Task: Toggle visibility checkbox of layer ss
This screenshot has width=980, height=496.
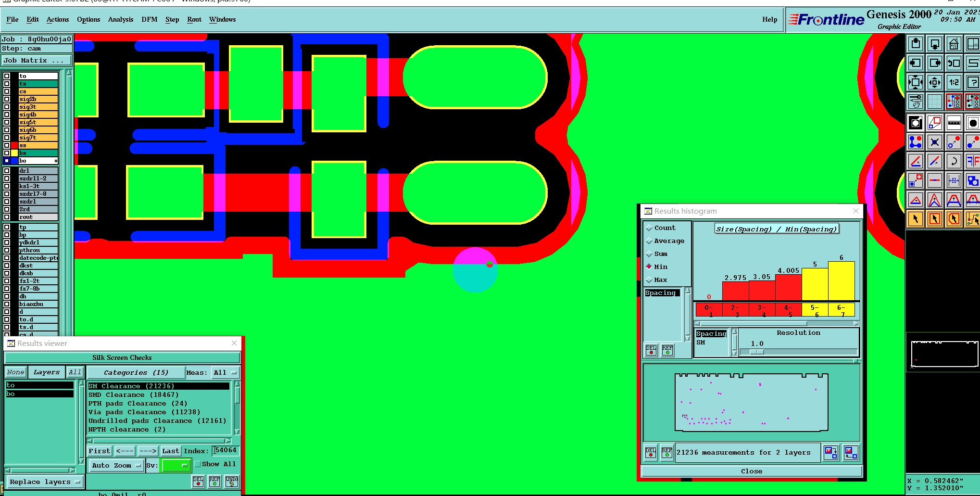Action: coord(7,145)
